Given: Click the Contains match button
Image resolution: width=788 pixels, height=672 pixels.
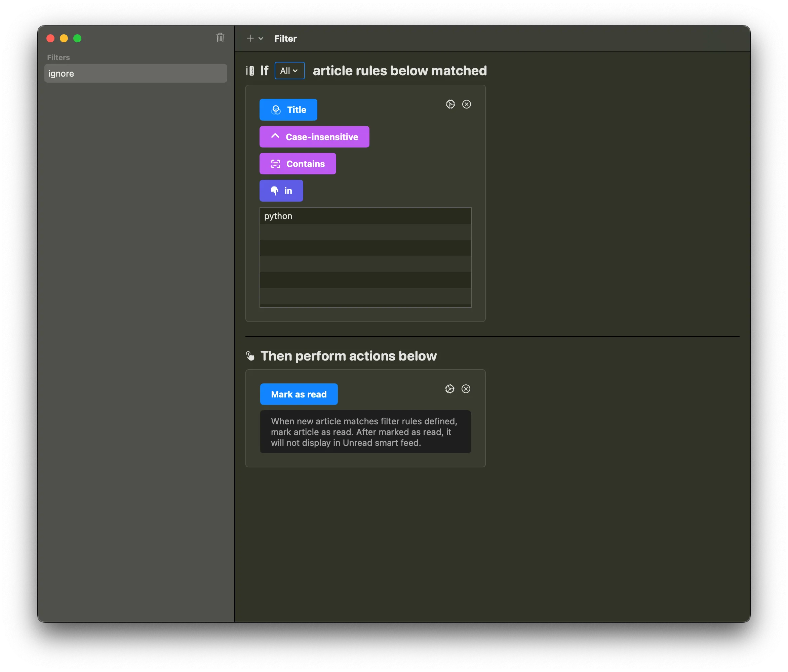Looking at the screenshot, I should tap(298, 164).
